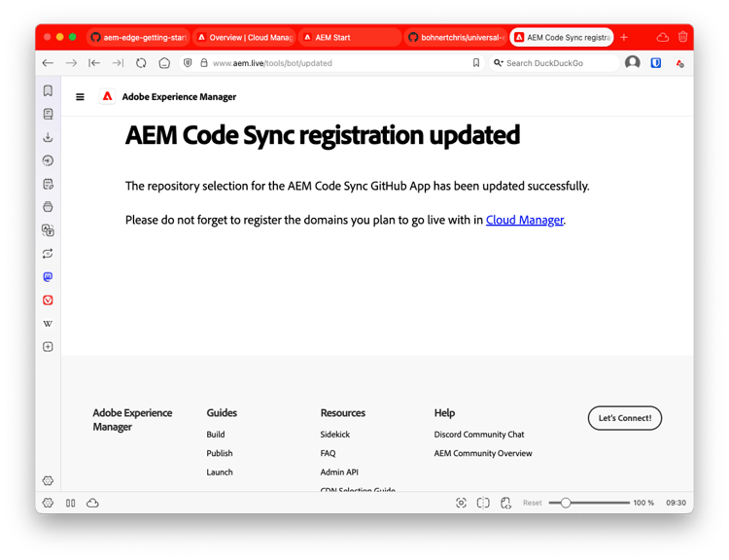Switch to Overview | Cloud Manager tab
The width and height of the screenshot is (729, 560).
(245, 37)
